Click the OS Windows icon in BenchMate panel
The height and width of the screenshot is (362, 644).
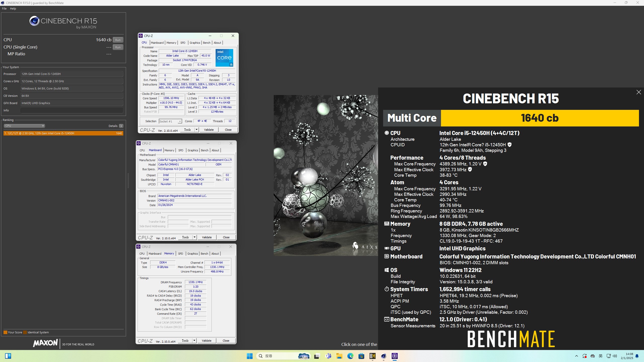pyautogui.click(x=387, y=270)
